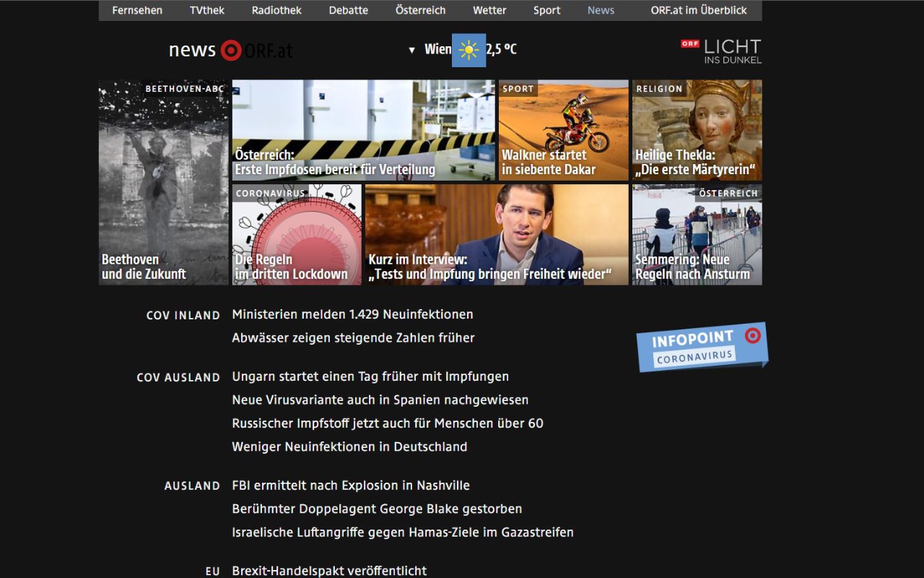
Task: Open the Österreich navigation item
Action: pos(421,10)
